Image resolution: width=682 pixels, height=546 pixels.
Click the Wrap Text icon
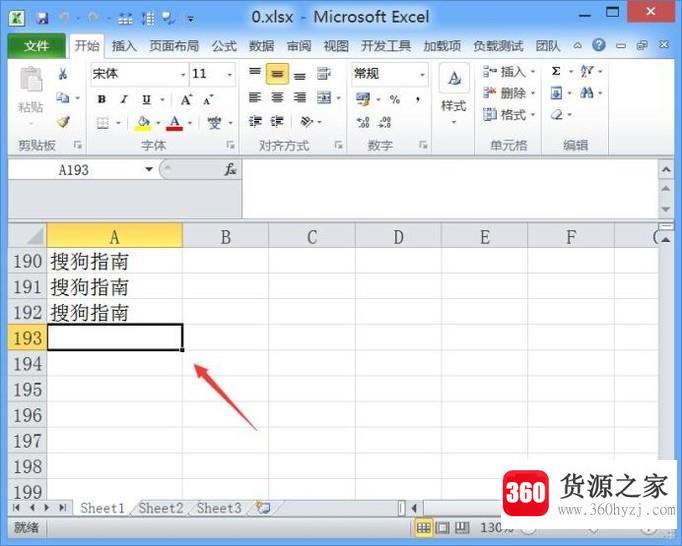click(324, 74)
